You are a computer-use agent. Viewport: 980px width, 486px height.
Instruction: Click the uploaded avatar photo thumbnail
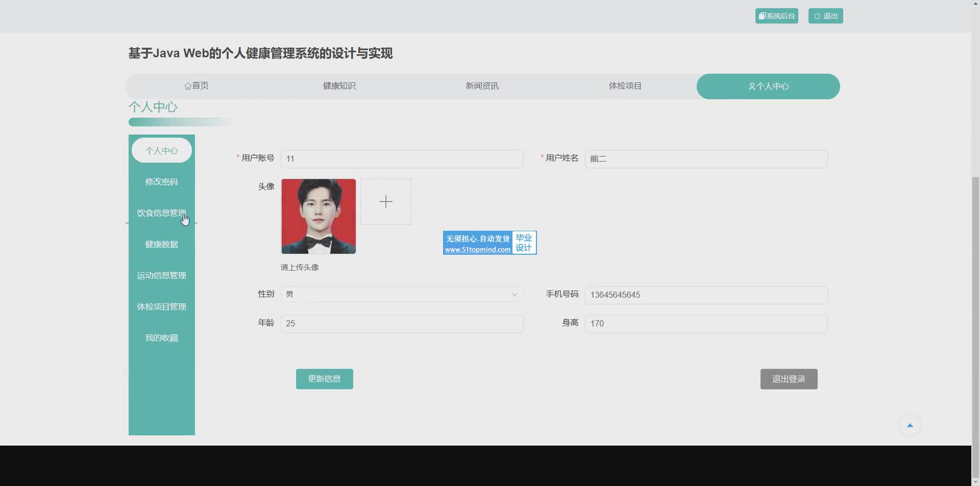318,216
